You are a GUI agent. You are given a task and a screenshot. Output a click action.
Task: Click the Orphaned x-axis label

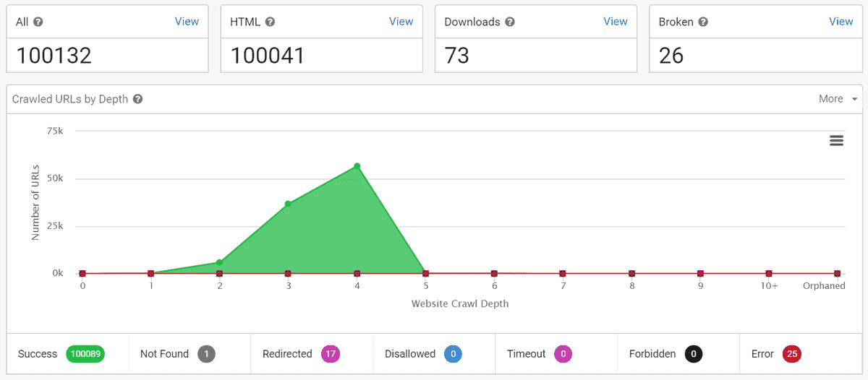coord(824,286)
